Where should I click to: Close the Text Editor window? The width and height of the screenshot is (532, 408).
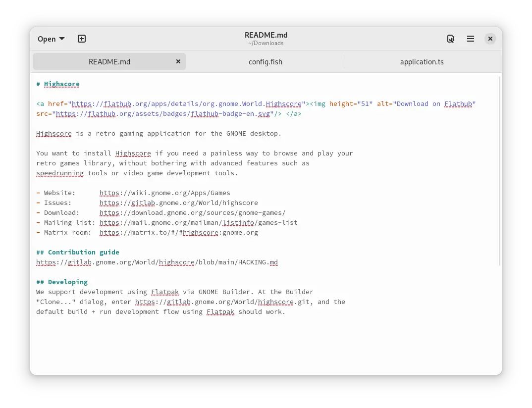[490, 38]
